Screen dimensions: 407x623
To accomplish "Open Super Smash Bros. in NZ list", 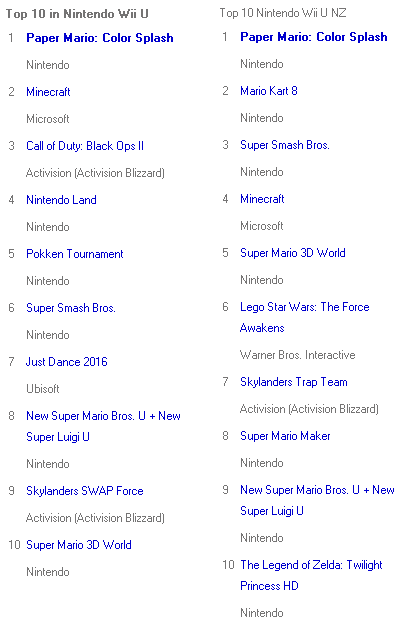I will (285, 145).
